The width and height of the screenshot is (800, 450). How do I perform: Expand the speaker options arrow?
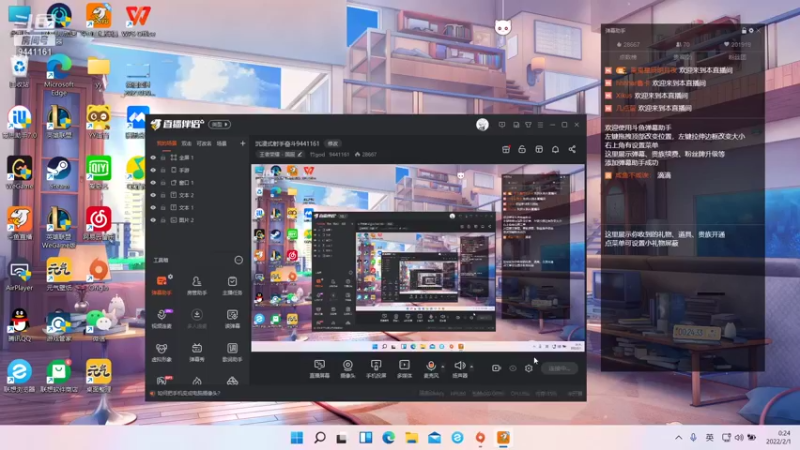[x=471, y=366]
